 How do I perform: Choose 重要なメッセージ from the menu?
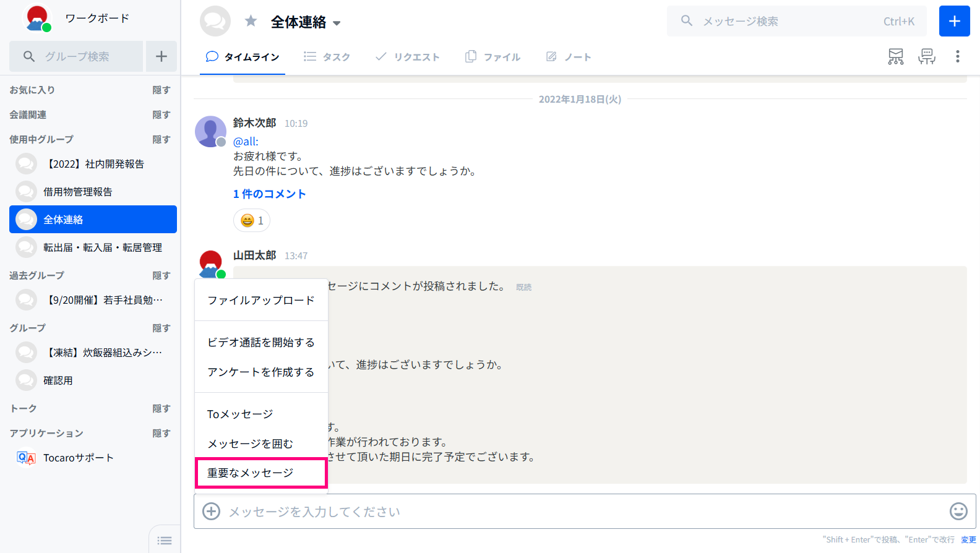pyautogui.click(x=261, y=473)
